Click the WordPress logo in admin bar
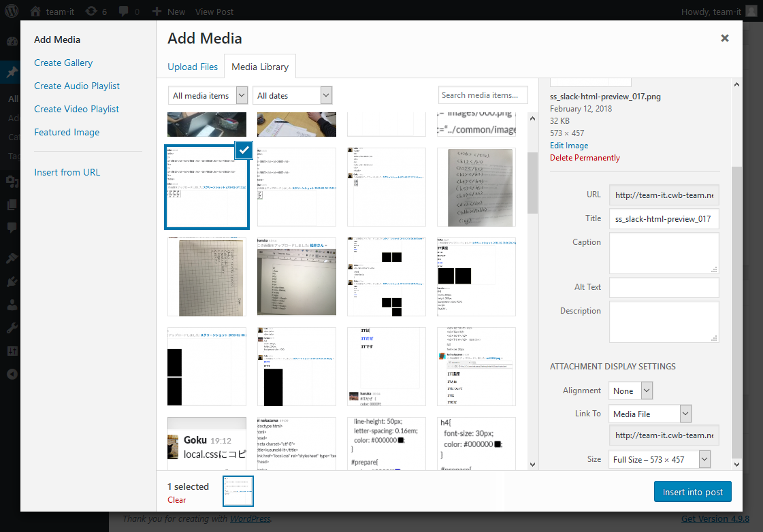Image resolution: width=763 pixels, height=532 pixels. pos(14,12)
